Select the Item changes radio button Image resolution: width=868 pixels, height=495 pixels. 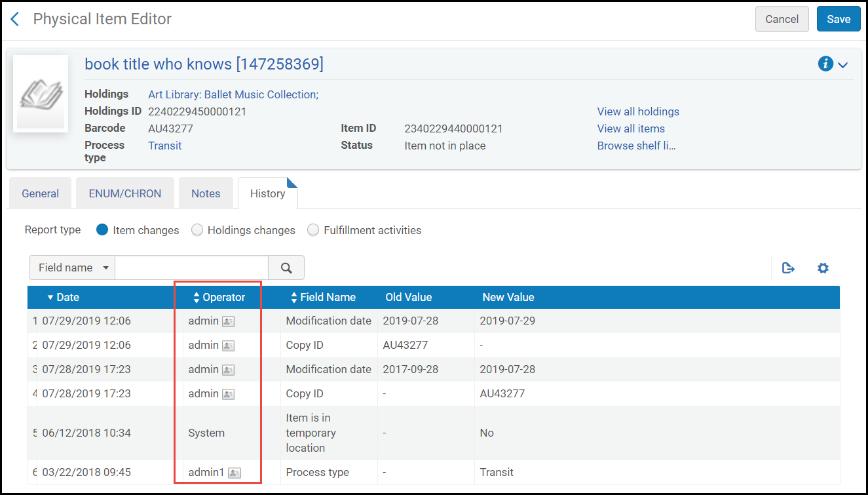click(102, 230)
